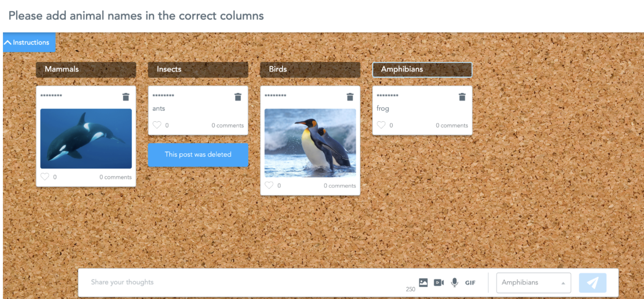This screenshot has height=299, width=644.
Task: Click the video camera icon
Action: coord(439,282)
